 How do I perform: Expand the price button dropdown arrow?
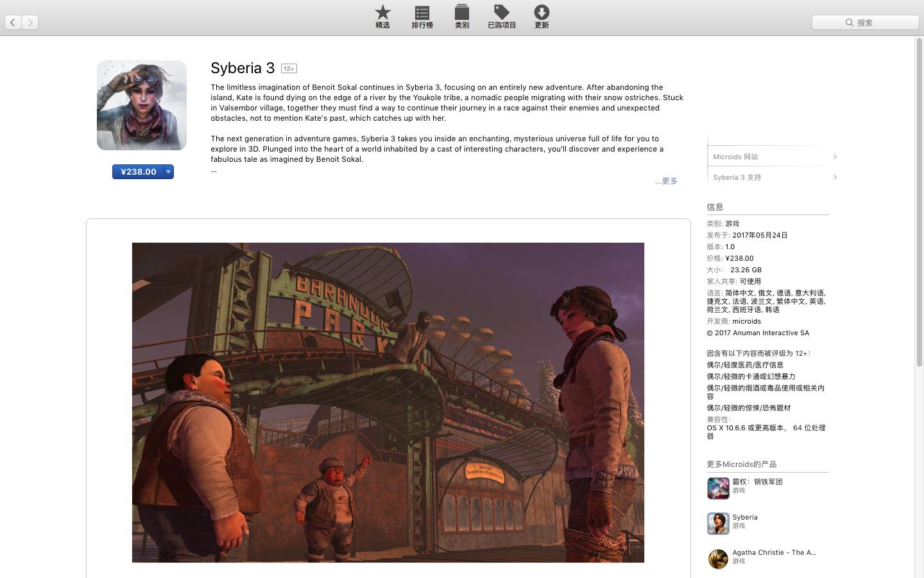tap(168, 171)
